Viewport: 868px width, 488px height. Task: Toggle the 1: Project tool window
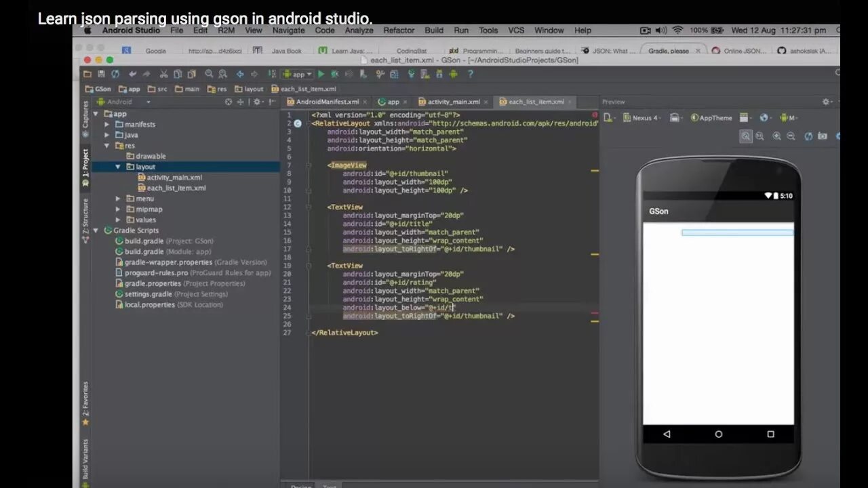85,167
